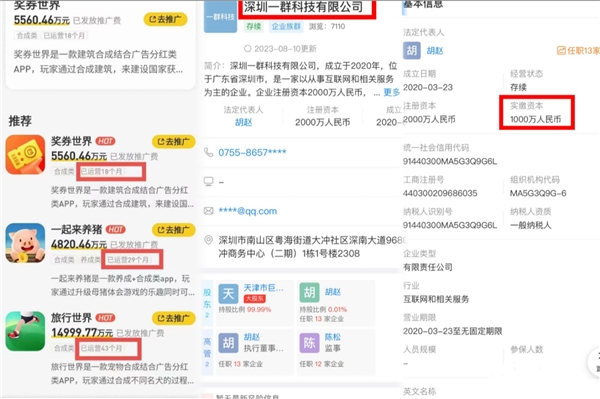Open the 奖券世界 app icon in recommendations

(25, 155)
